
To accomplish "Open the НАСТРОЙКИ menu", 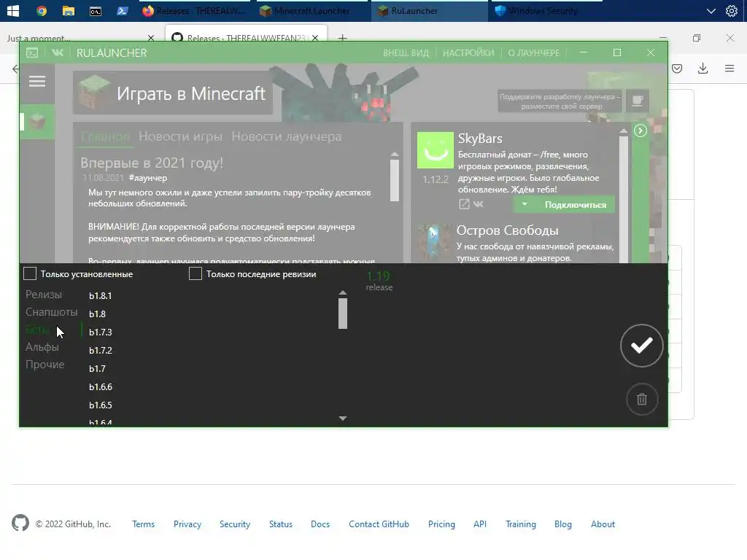I will coord(468,52).
